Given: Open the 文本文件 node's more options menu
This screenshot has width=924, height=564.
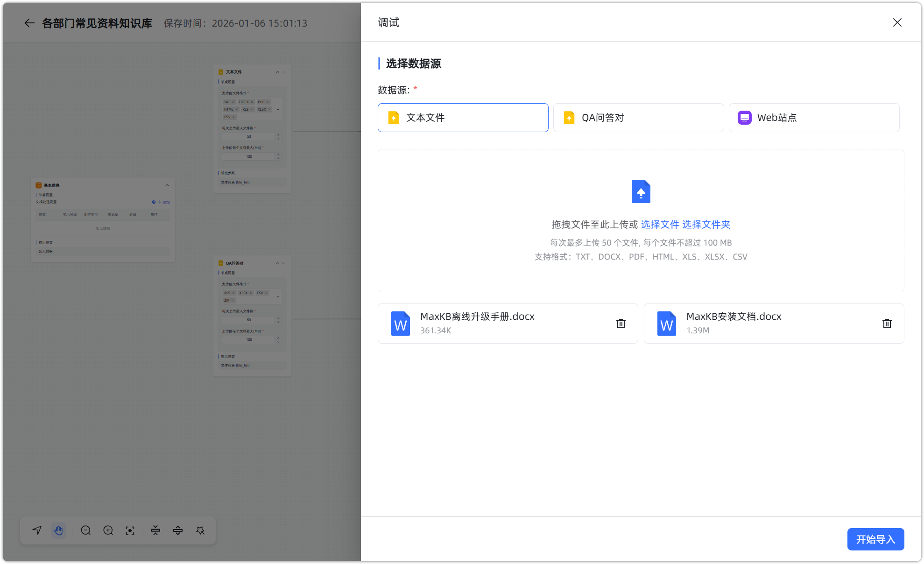Looking at the screenshot, I should click(284, 72).
